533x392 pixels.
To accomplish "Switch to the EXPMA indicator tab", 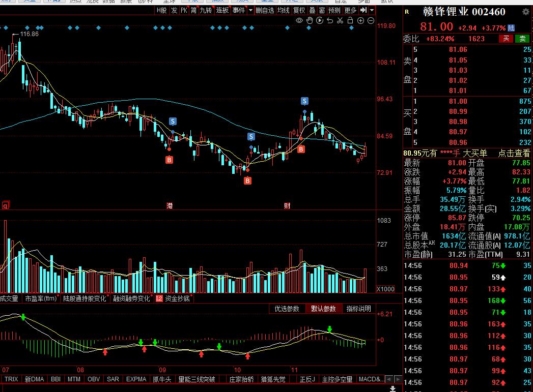I will point(136,379).
